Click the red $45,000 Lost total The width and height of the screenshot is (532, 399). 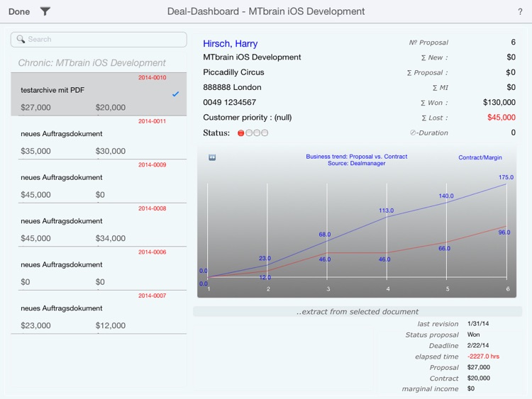tap(501, 118)
